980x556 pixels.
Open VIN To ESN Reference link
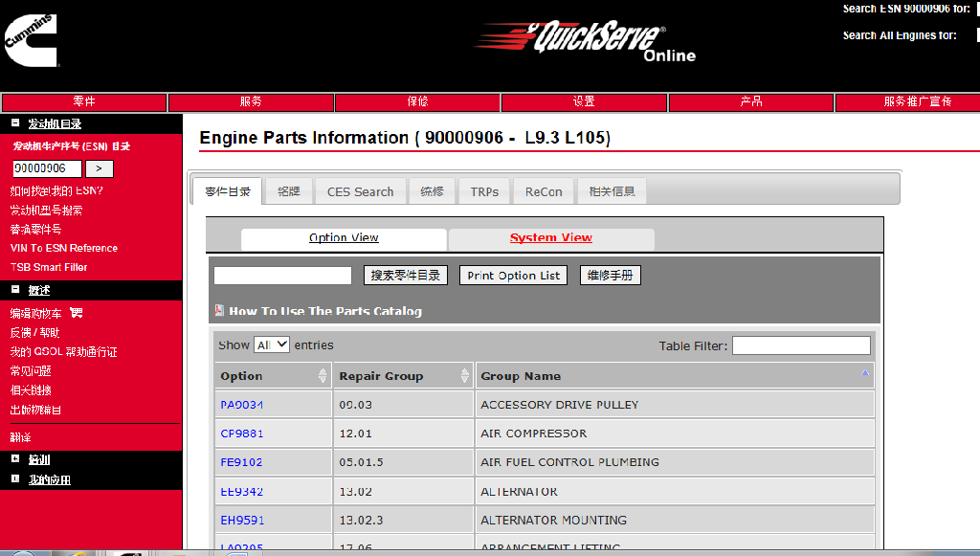[64, 248]
